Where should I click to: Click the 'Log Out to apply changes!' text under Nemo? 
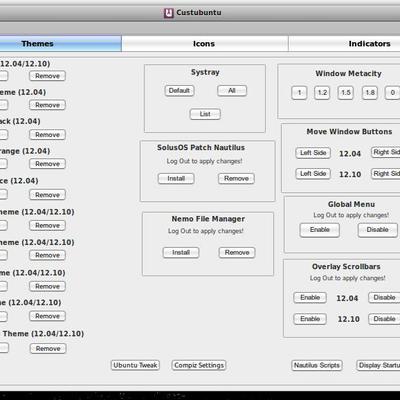point(206,231)
